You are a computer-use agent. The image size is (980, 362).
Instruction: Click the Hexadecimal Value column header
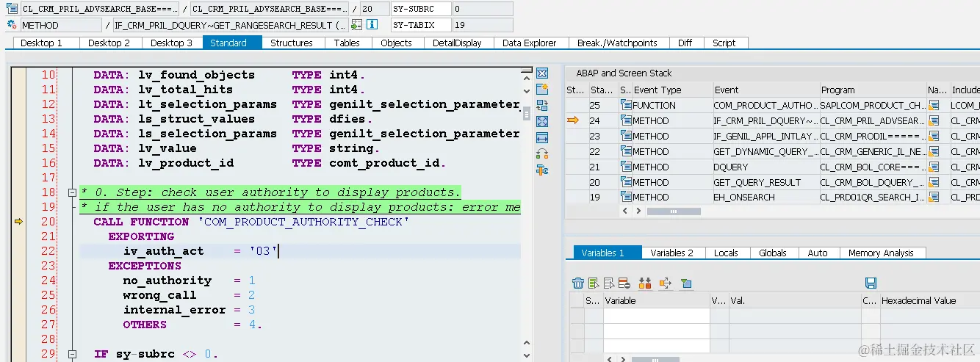pyautogui.click(x=929, y=300)
